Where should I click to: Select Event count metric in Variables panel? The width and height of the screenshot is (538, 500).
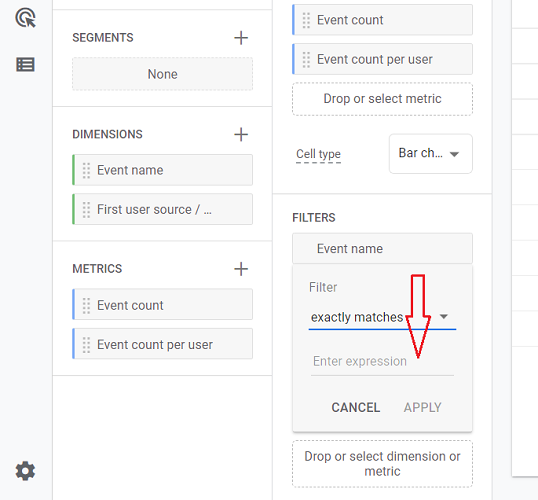(162, 305)
